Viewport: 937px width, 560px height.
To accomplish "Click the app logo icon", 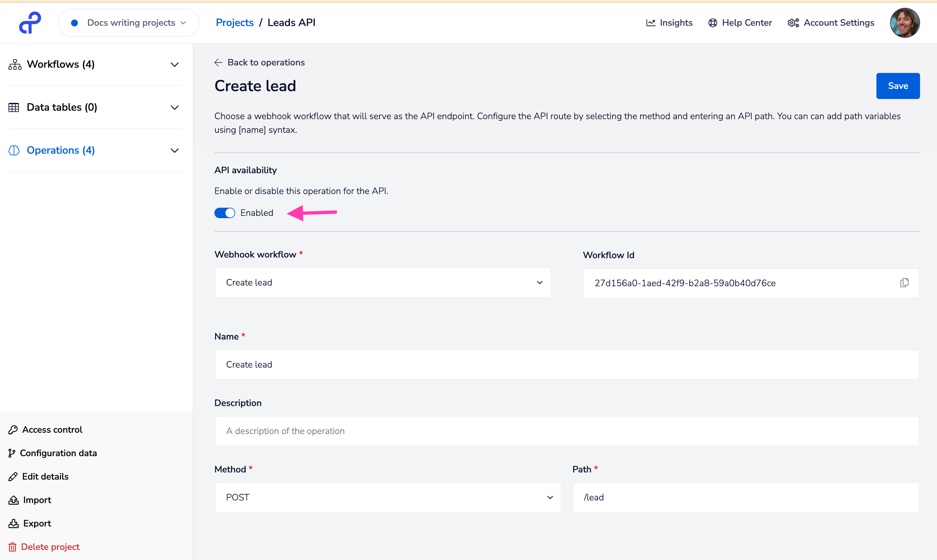I will (30, 23).
